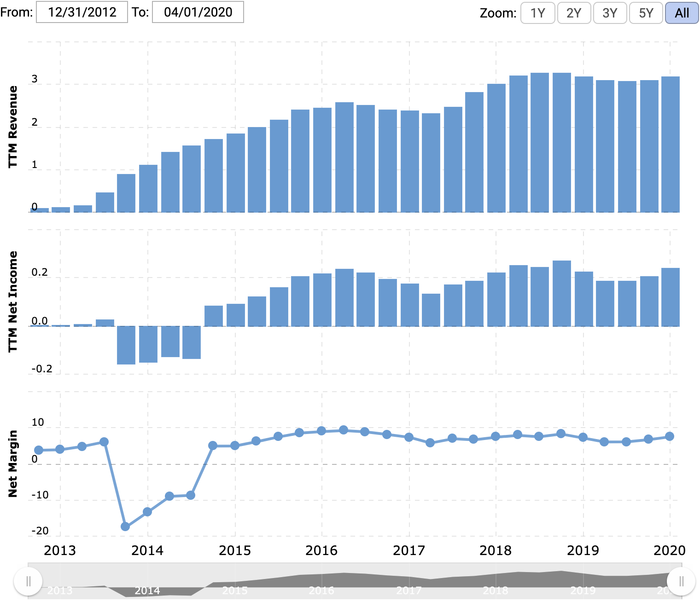This screenshot has width=700, height=602.
Task: Click the 2019 x-axis label
Action: 583,550
